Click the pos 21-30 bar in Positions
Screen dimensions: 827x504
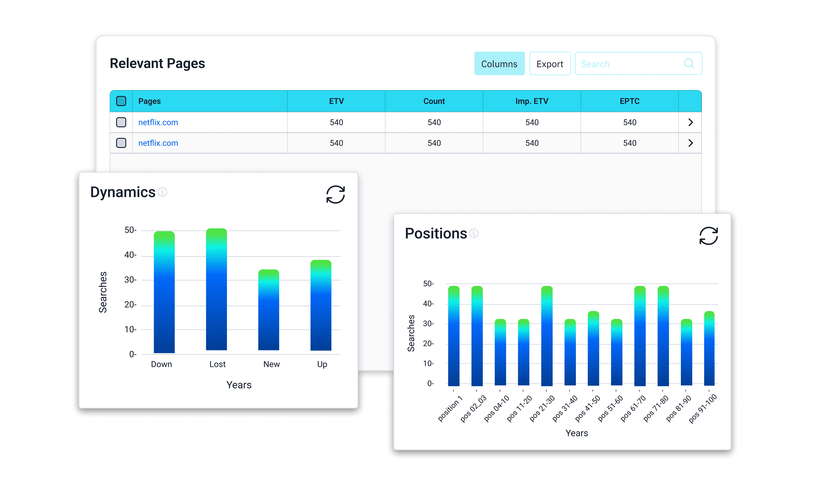(547, 336)
